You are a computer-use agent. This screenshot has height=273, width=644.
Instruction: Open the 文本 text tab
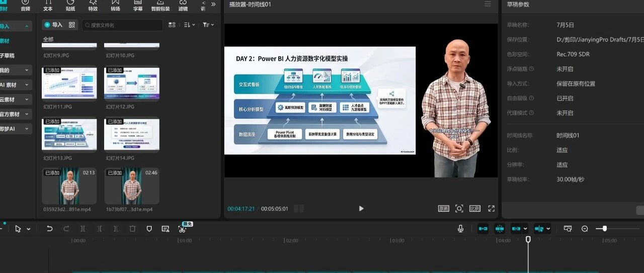point(48,6)
